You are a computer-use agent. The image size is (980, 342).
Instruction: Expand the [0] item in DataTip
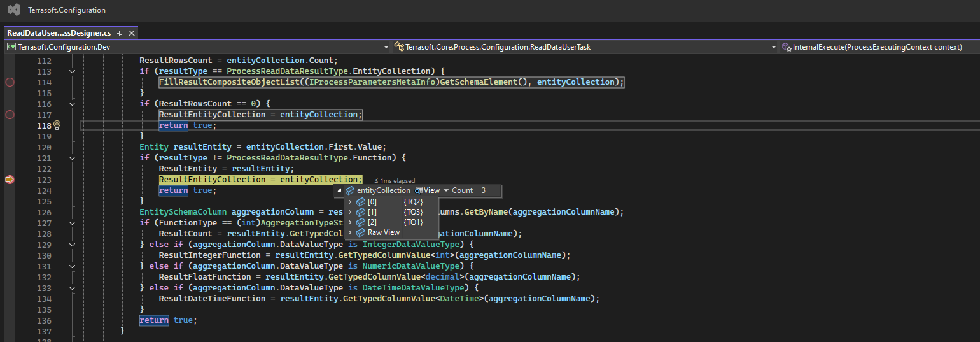tap(350, 202)
